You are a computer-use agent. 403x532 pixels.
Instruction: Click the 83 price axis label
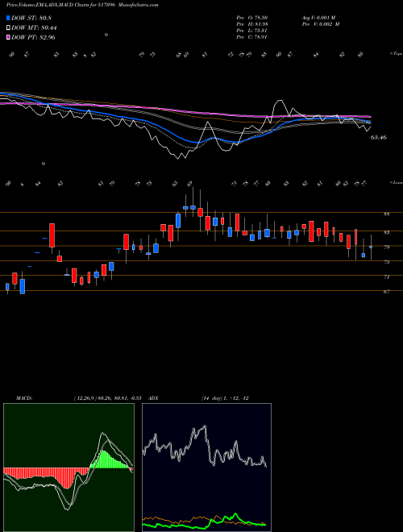tap(387, 232)
